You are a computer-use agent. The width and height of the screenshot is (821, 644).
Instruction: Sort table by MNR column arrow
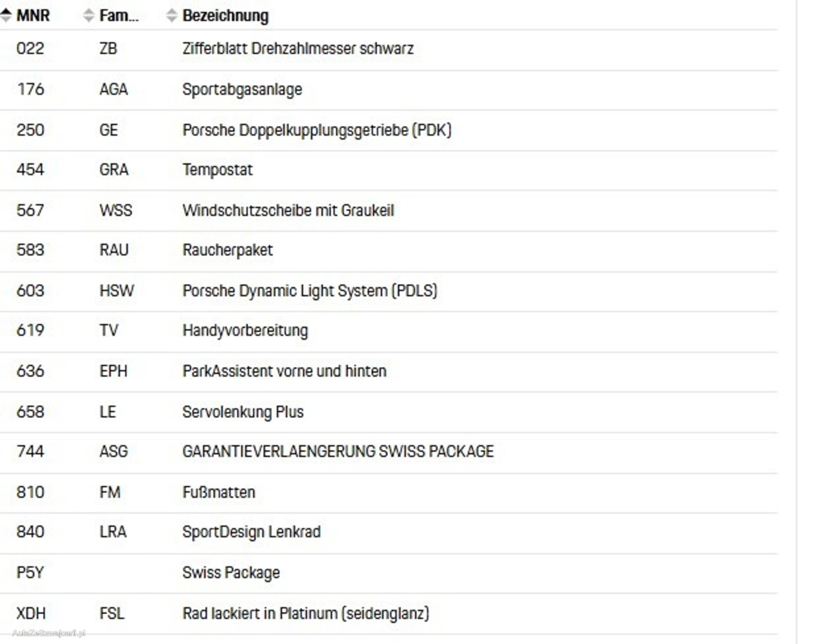pyautogui.click(x=6, y=15)
